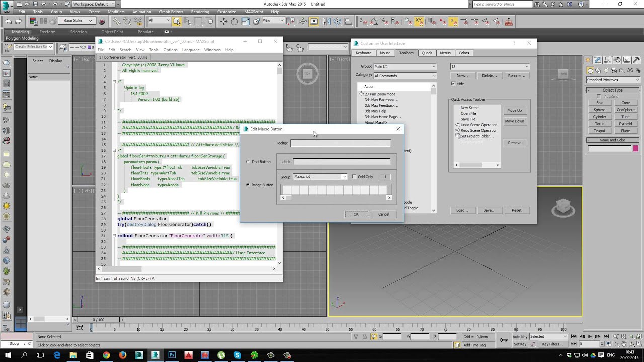Activate the Select and Rotate tool
644x362 pixels.
pos(234,21)
